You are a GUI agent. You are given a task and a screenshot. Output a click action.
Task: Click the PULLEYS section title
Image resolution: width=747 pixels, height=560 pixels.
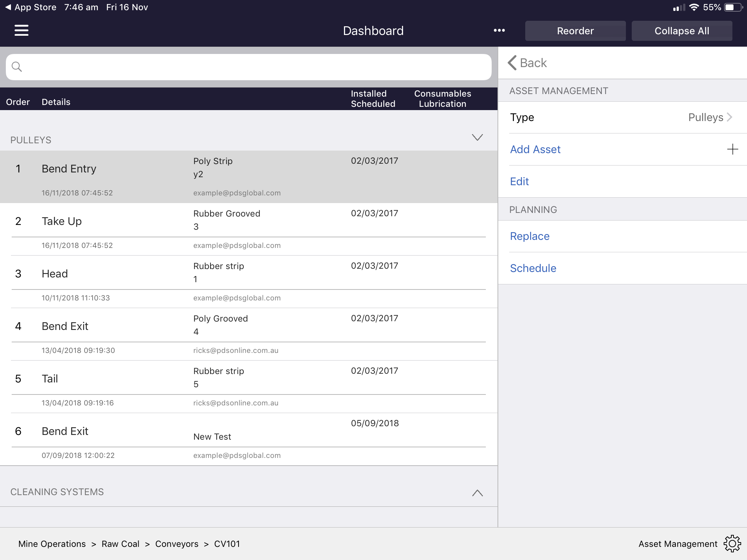tap(31, 140)
